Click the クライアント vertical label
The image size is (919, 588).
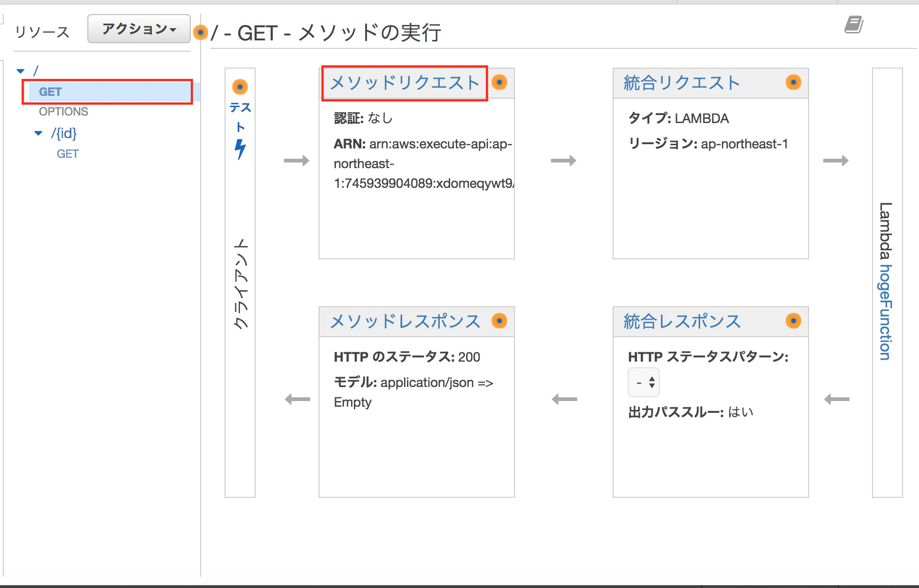tap(241, 284)
